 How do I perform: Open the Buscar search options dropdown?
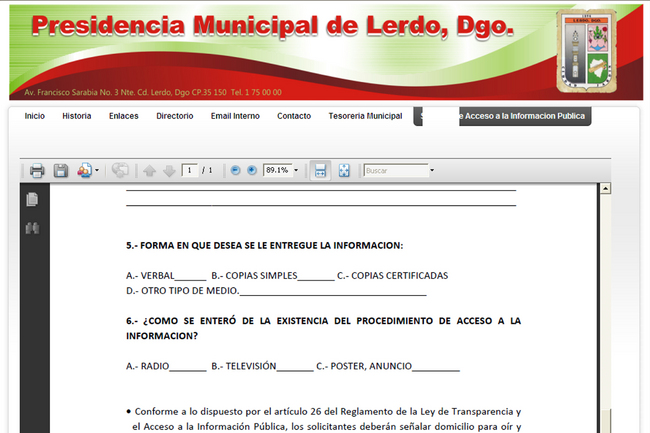(x=432, y=171)
